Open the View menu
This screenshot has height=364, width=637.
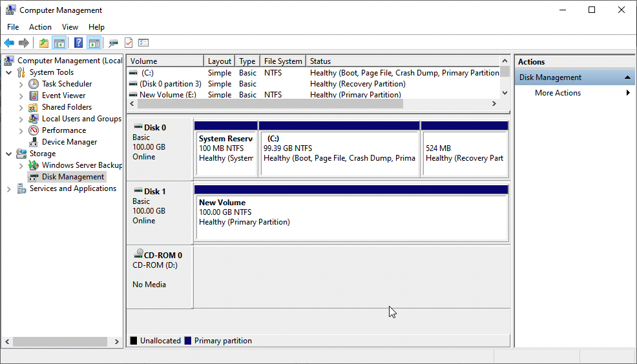click(70, 26)
